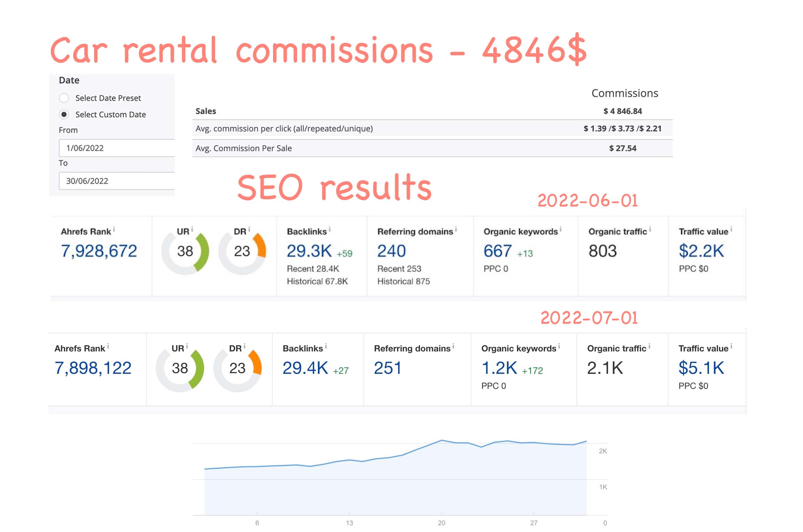Click the Ahrefs Rank info icon
Screen dimensions: 803x532
[x=114, y=229]
